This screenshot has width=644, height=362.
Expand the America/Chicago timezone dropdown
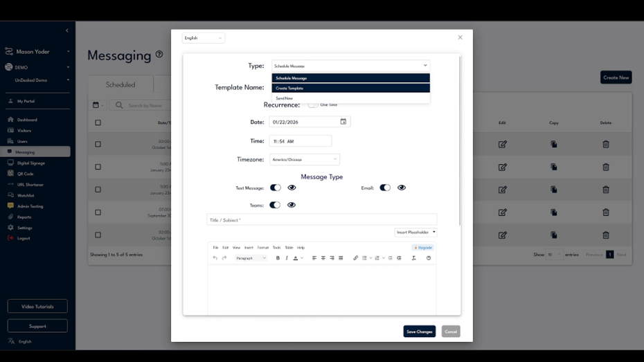tap(305, 159)
